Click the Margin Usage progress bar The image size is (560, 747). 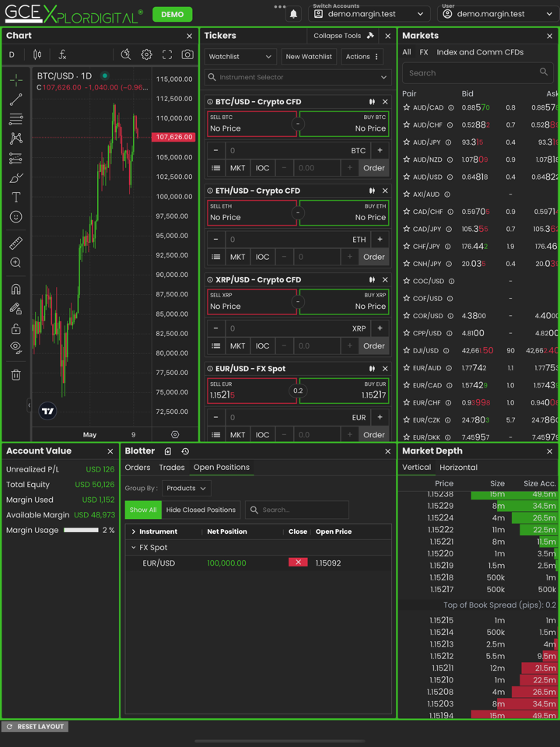[x=81, y=530]
